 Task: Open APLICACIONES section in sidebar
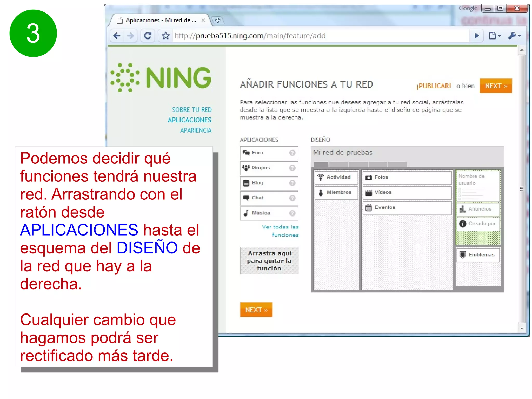tap(189, 120)
